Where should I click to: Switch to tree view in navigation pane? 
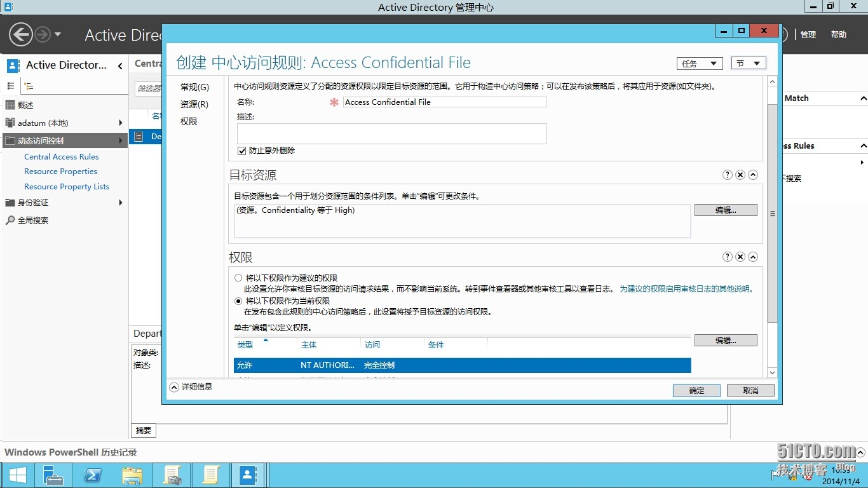point(29,86)
